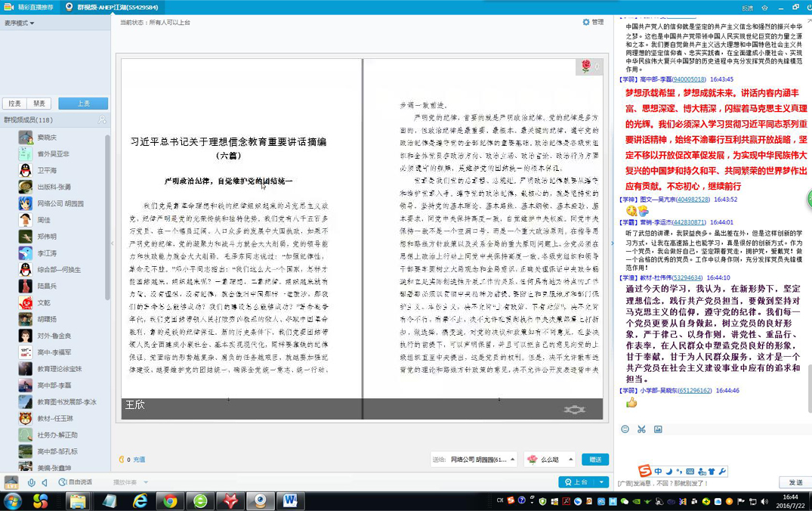Viewport: 812px width, 511px height.
Task: Click the scissors screenshot icon
Action: [641, 429]
